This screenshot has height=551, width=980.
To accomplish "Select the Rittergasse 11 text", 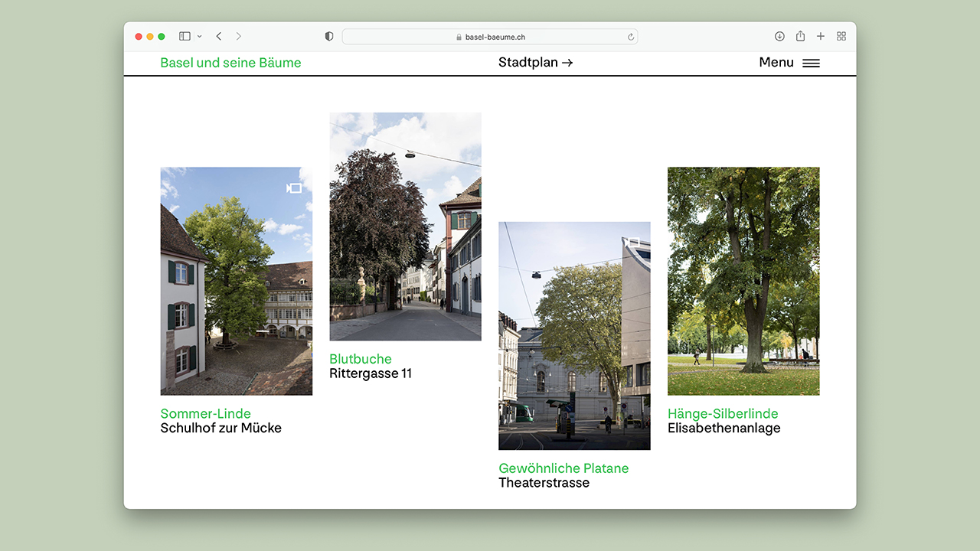I will [371, 373].
